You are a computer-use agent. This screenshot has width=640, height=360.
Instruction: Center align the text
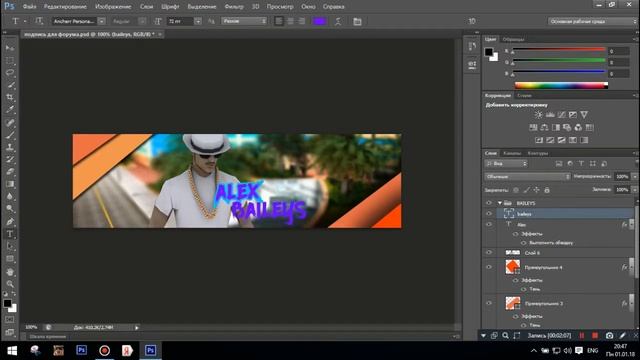point(290,21)
